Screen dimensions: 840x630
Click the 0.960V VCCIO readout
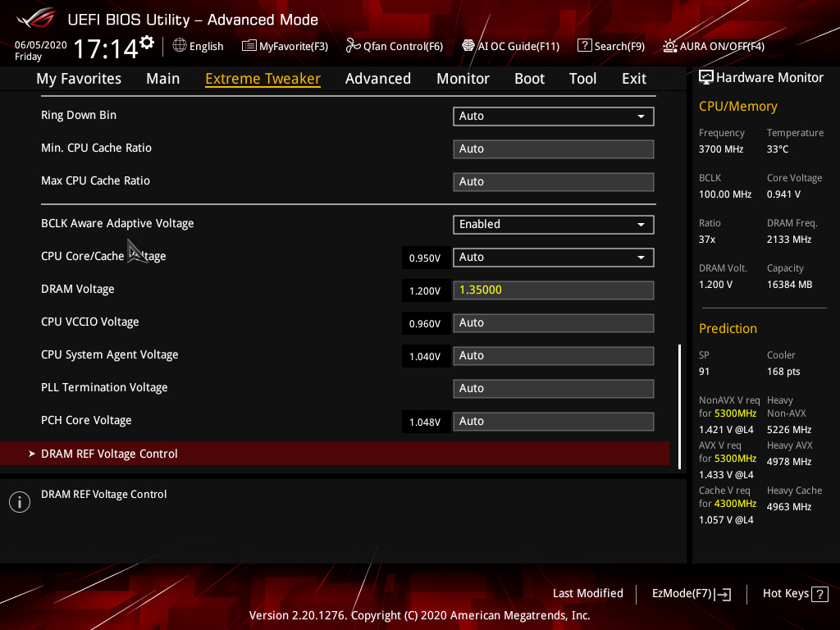tap(425, 323)
